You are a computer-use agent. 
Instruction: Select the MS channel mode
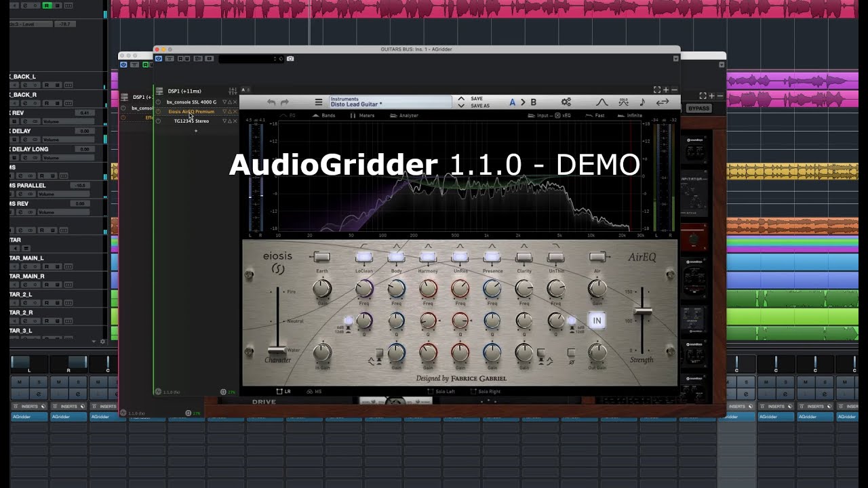pos(314,391)
